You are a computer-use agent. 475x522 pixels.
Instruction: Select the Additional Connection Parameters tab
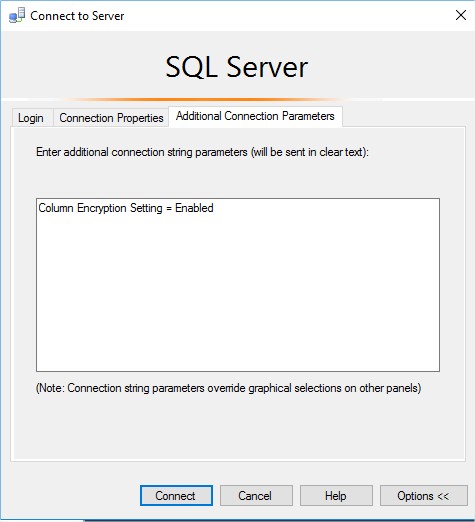[255, 116]
